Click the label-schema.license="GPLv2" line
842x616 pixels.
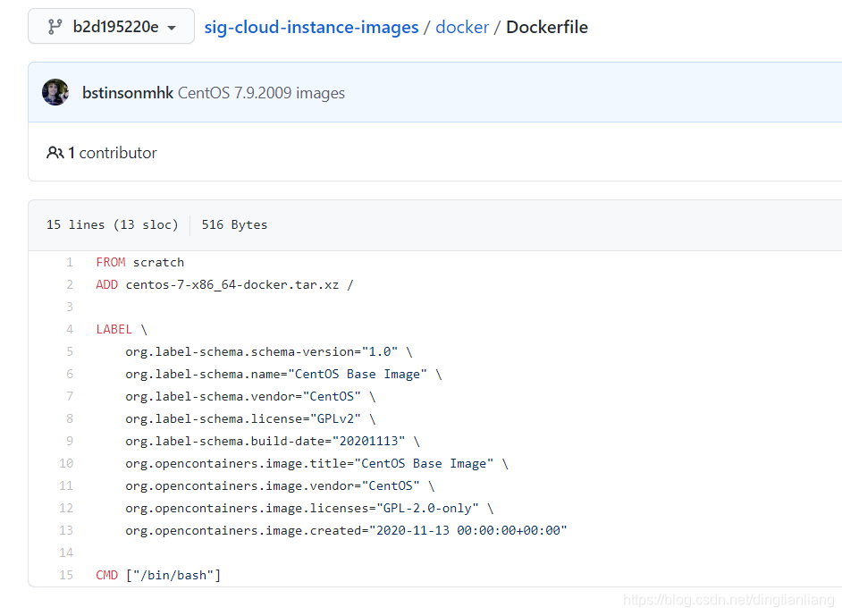point(250,419)
